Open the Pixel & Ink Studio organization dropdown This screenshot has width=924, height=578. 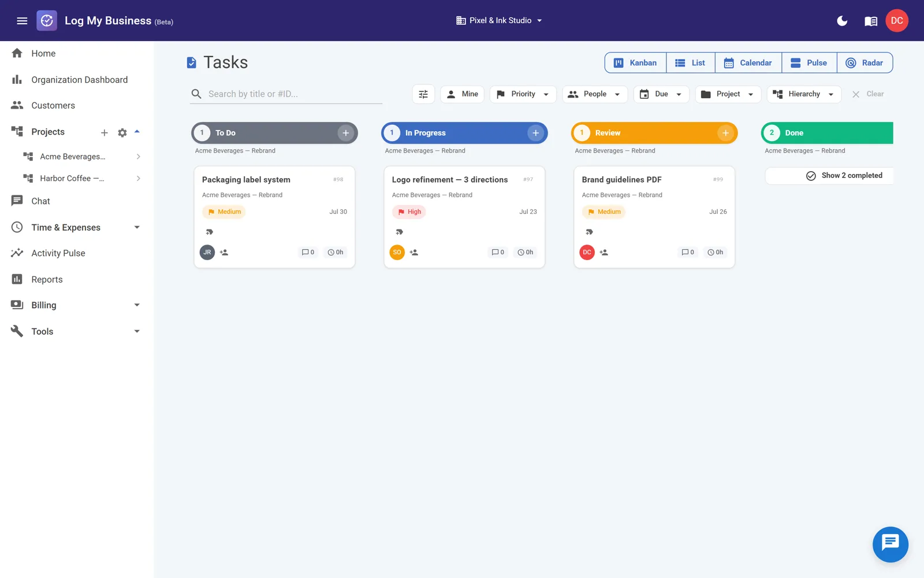(x=499, y=20)
